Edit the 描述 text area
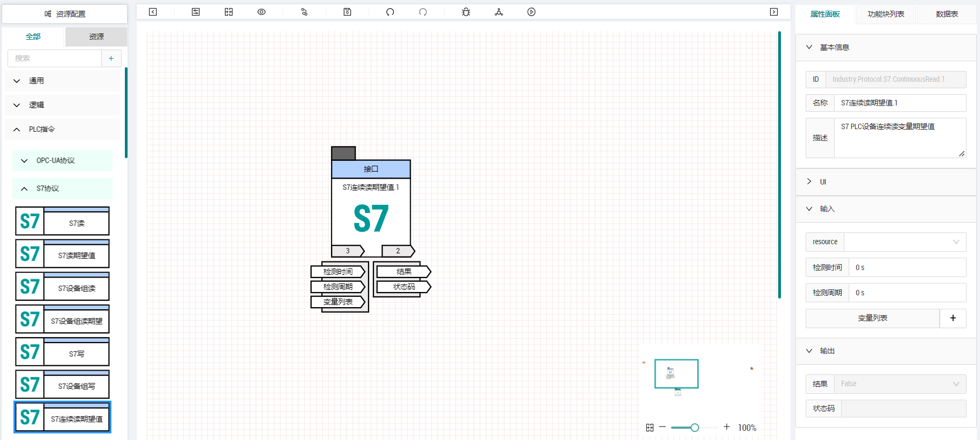980x440 pixels. 900,138
